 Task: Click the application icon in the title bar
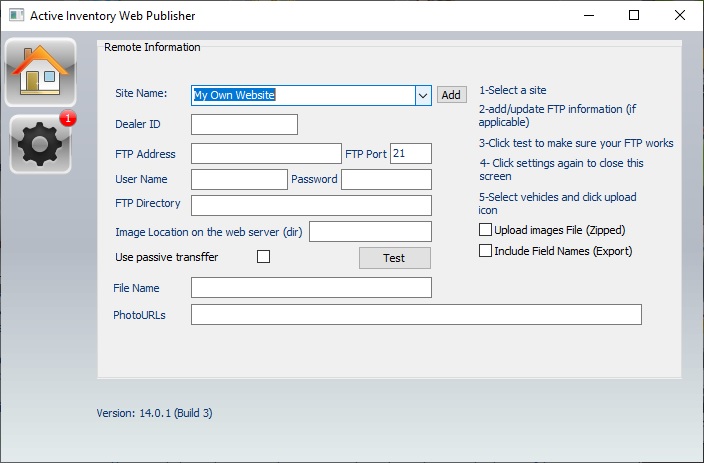coord(17,15)
